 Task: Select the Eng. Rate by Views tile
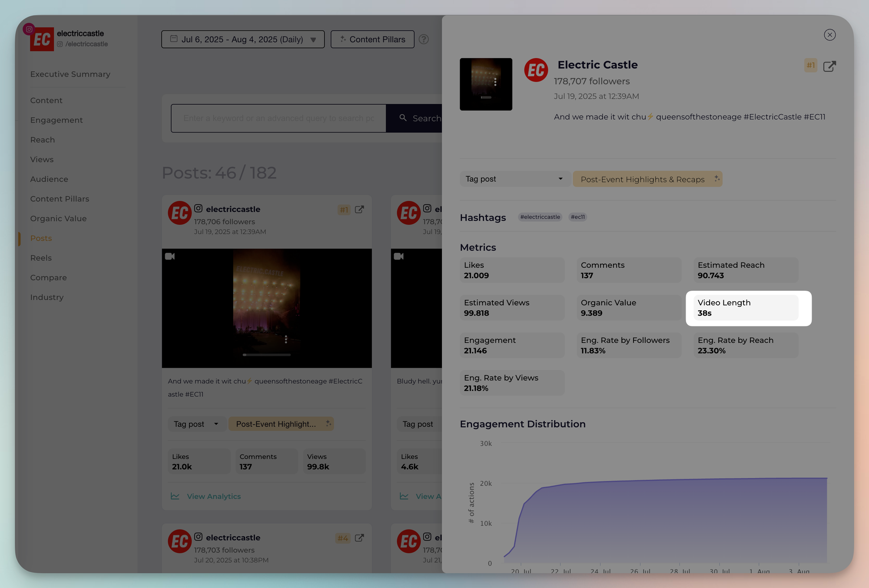click(x=512, y=383)
